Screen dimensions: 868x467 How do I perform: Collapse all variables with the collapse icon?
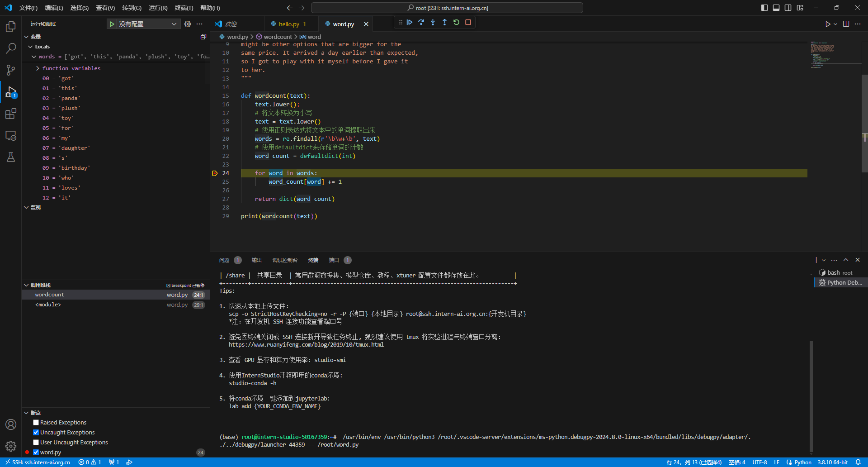pyautogui.click(x=203, y=37)
